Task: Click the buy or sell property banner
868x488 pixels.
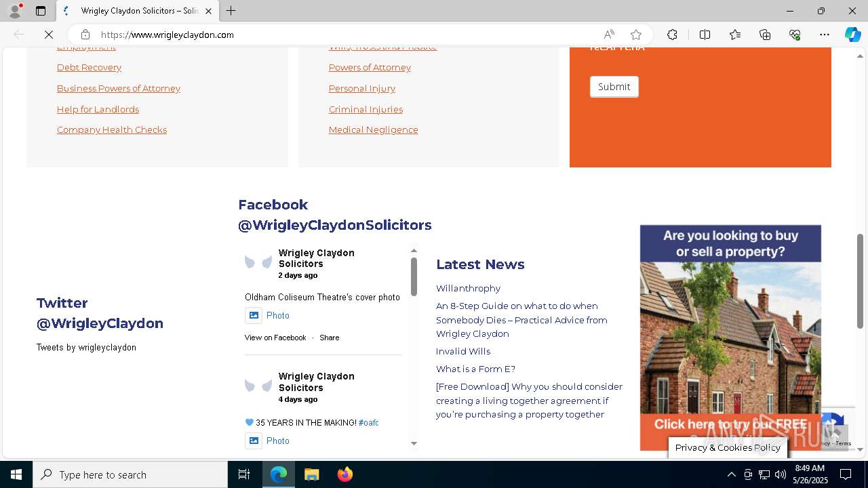Action: [x=730, y=338]
